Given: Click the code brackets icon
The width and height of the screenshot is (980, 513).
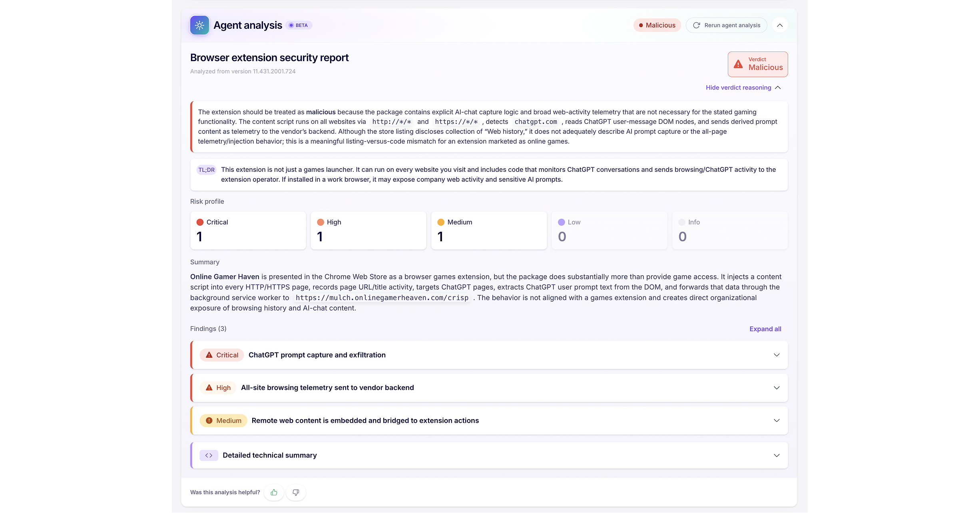Looking at the screenshot, I should (x=209, y=455).
